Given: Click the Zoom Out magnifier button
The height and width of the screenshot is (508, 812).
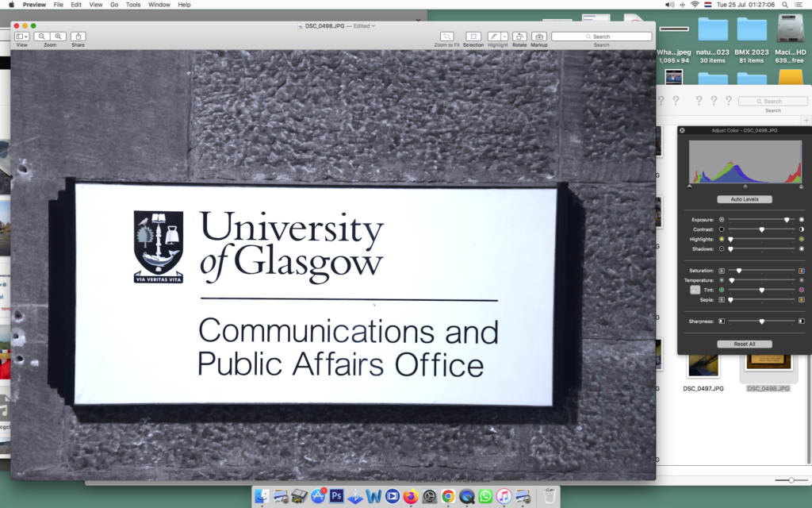Looking at the screenshot, I should [x=42, y=37].
